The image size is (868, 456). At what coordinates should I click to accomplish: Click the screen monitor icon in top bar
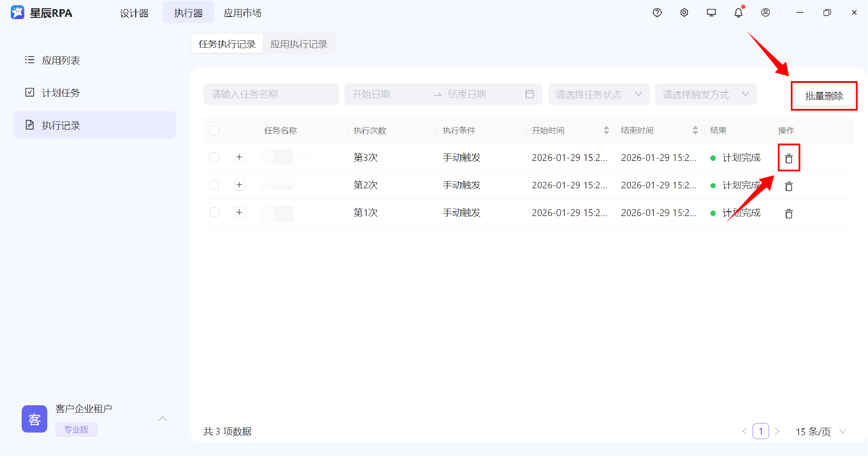[711, 12]
